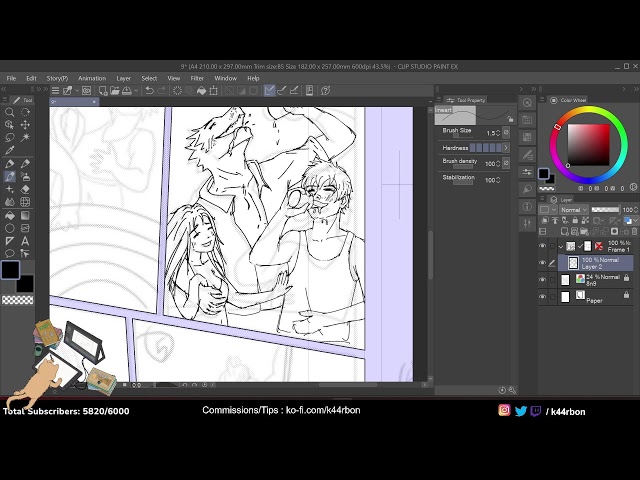
Task: Select the Move layer tool
Action: [x=25, y=125]
